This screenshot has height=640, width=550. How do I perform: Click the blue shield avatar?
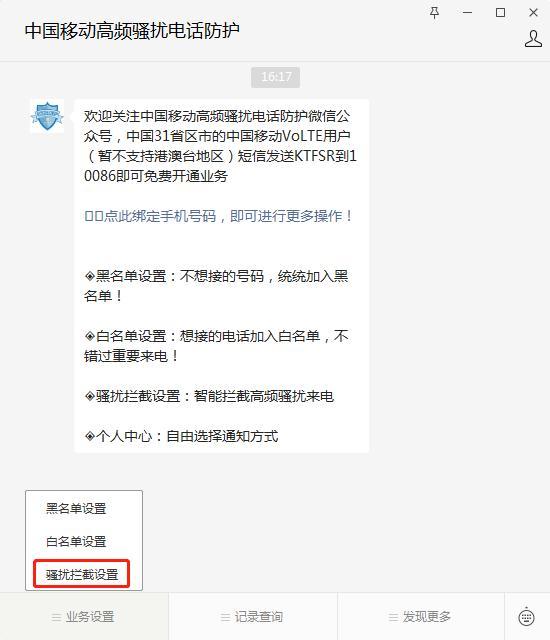47,116
